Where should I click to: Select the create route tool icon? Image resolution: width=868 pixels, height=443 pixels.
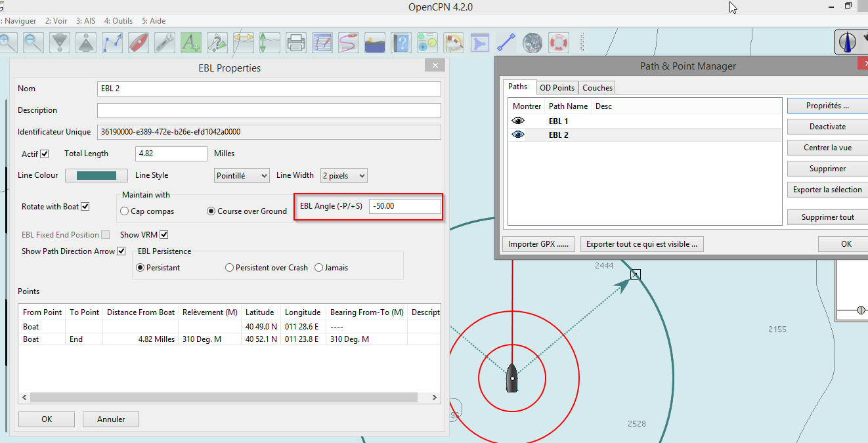(x=112, y=43)
